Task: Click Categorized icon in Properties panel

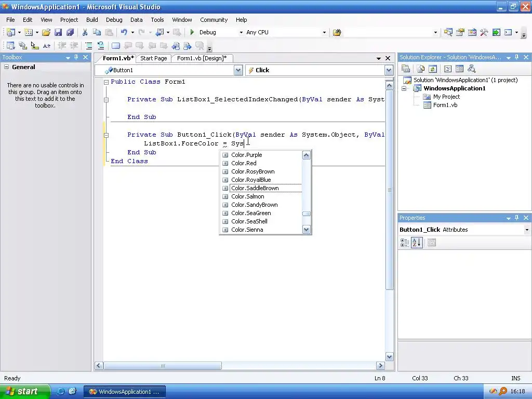Action: point(404,243)
